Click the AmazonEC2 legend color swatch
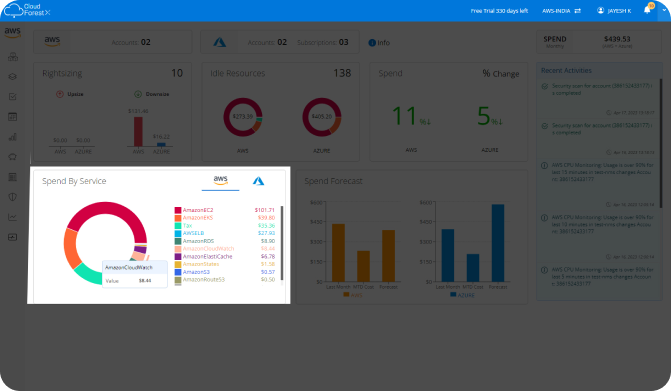The image size is (671, 391). 178,210
